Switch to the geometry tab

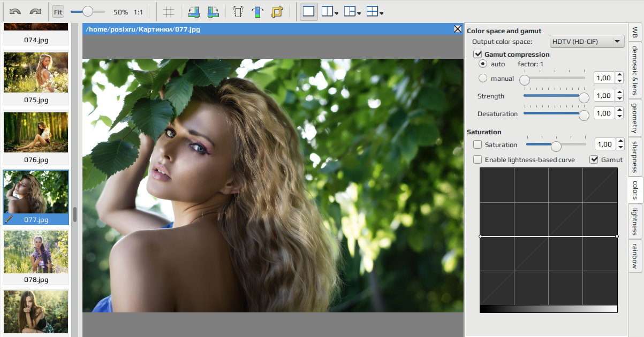[x=635, y=118]
